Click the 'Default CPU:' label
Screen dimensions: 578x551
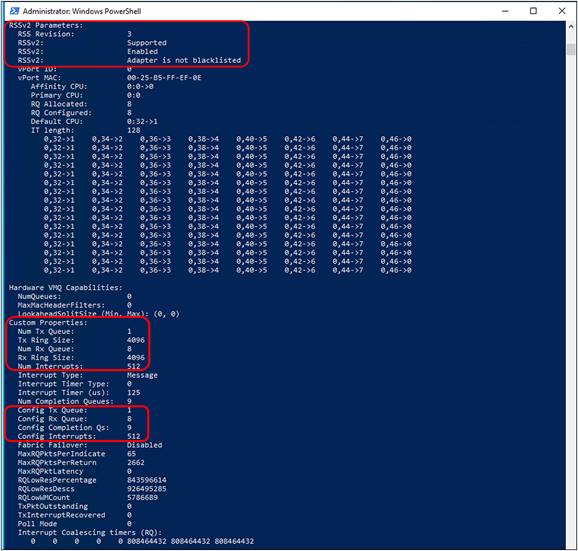point(57,122)
